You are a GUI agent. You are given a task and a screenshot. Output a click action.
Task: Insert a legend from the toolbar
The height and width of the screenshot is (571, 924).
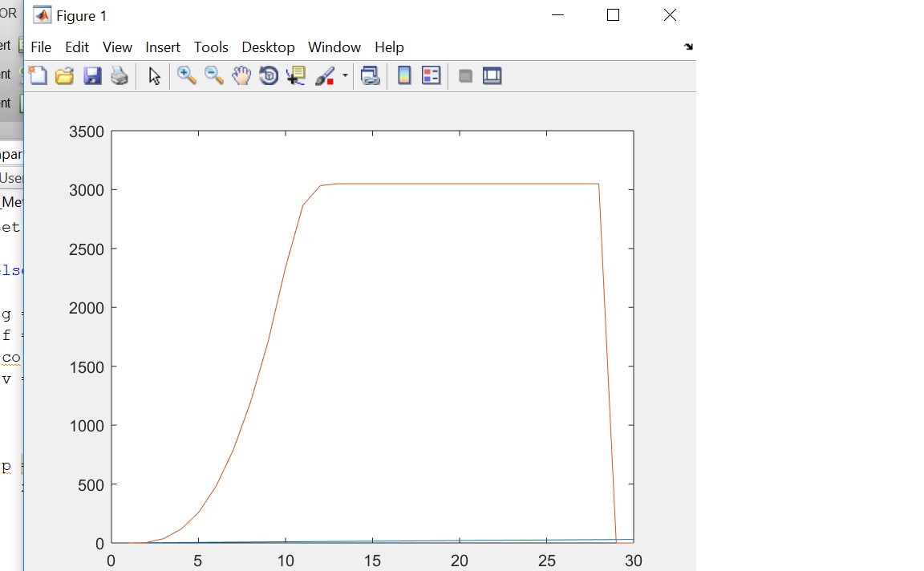click(432, 76)
